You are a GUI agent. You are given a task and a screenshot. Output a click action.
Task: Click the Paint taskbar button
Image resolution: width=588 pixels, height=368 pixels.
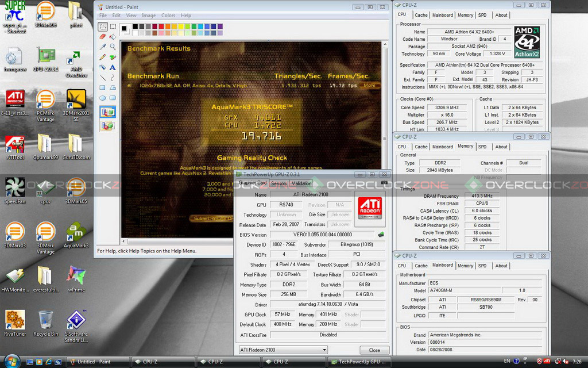pos(98,362)
